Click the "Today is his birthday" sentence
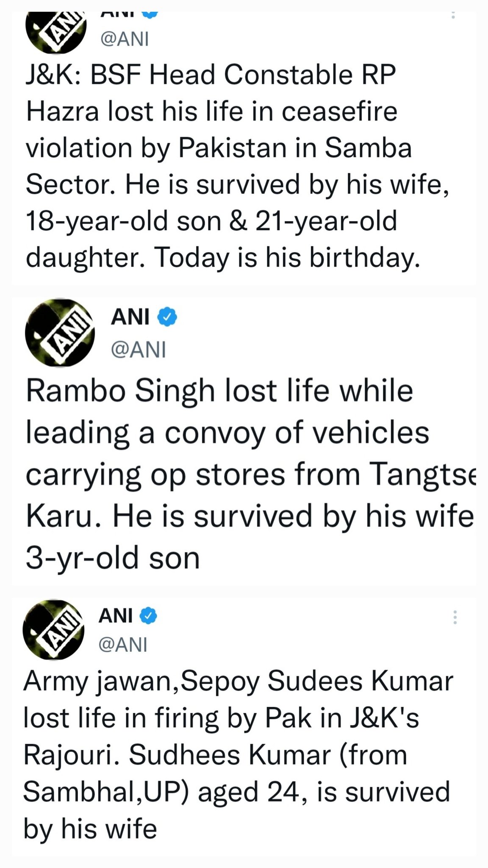Image resolution: width=488 pixels, height=868 pixels. (288, 257)
